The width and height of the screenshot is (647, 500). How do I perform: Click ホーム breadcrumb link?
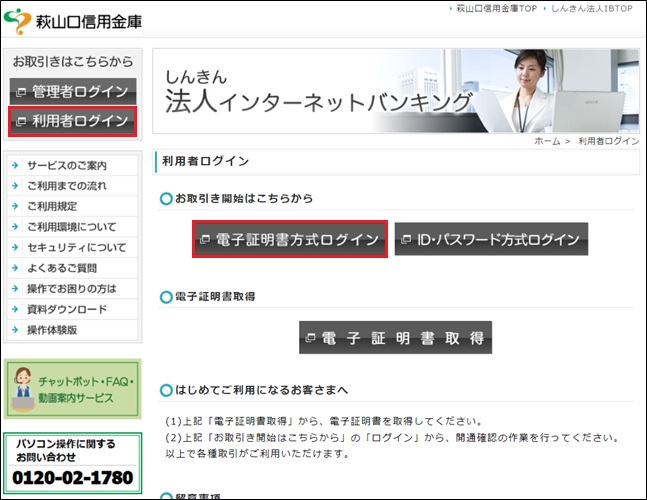click(546, 141)
